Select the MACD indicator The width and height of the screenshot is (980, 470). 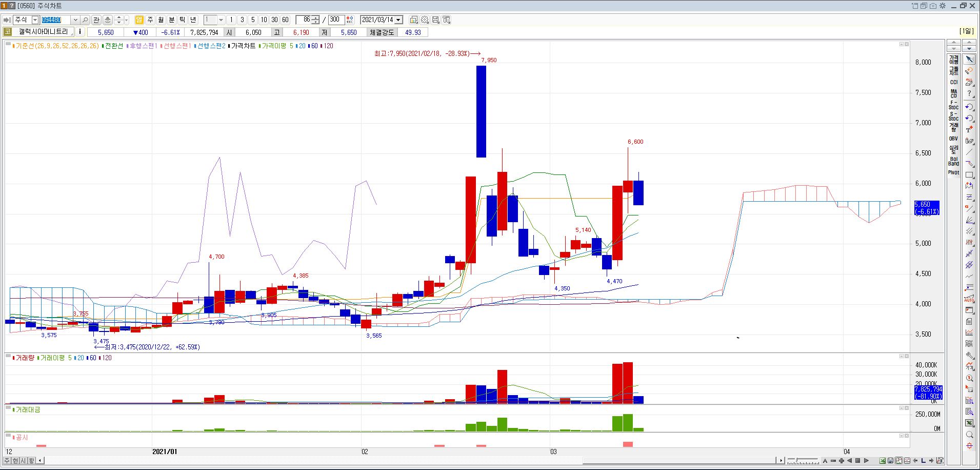953,93
